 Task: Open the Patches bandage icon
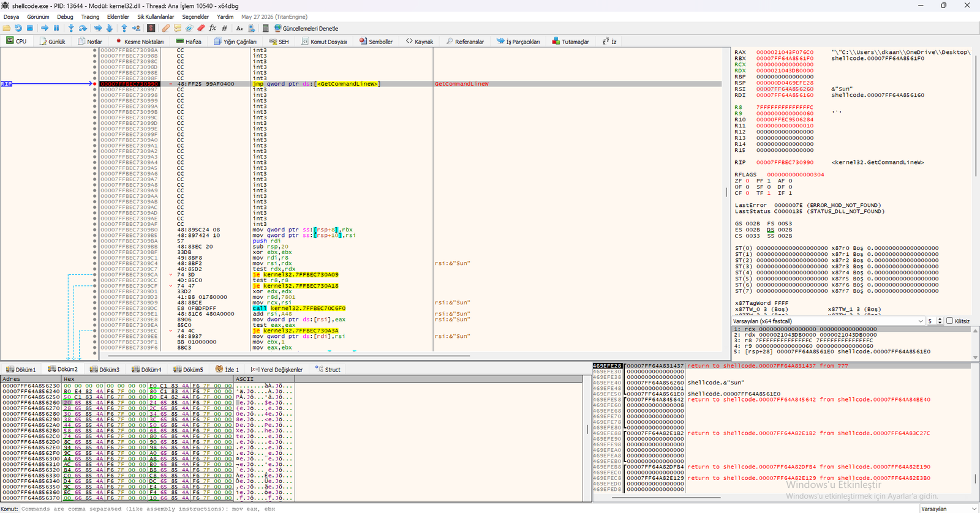pyautogui.click(x=165, y=28)
